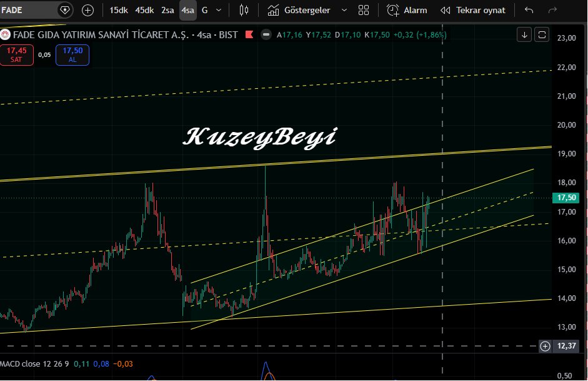The width and height of the screenshot is (588, 381).
Task: Click the down-arrow button on the chart top right
Action: tap(524, 35)
